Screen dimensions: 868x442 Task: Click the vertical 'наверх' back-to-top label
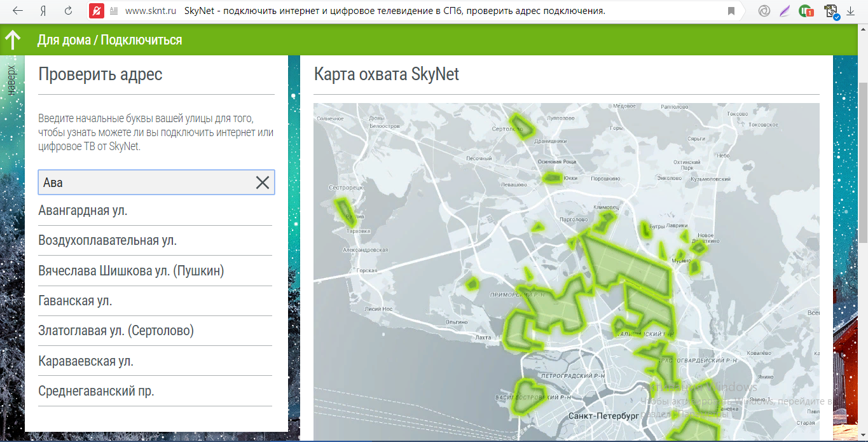tap(11, 79)
